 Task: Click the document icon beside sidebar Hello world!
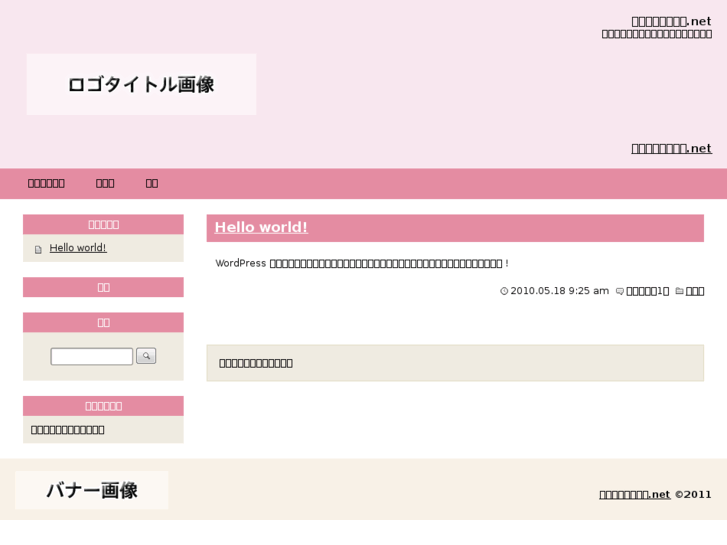pyautogui.click(x=38, y=250)
